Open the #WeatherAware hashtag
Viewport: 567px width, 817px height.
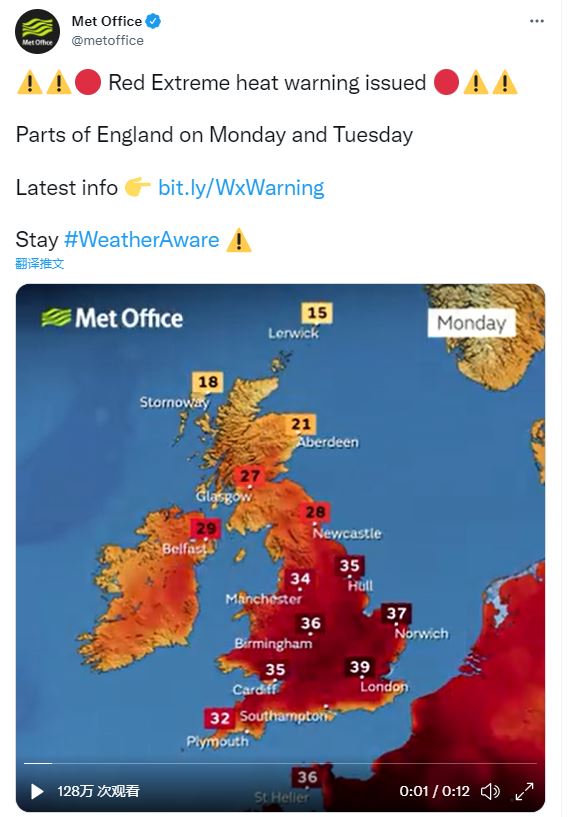point(142,240)
